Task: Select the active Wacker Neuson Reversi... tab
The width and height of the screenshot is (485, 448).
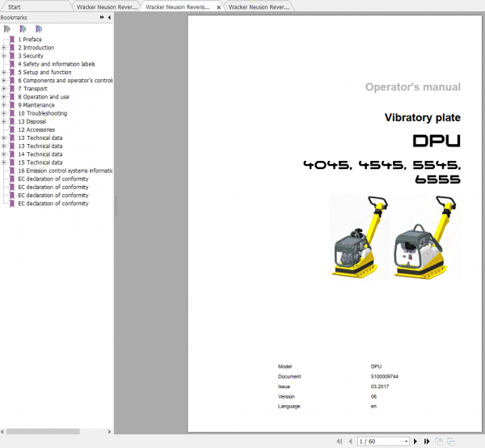Action: coord(178,6)
